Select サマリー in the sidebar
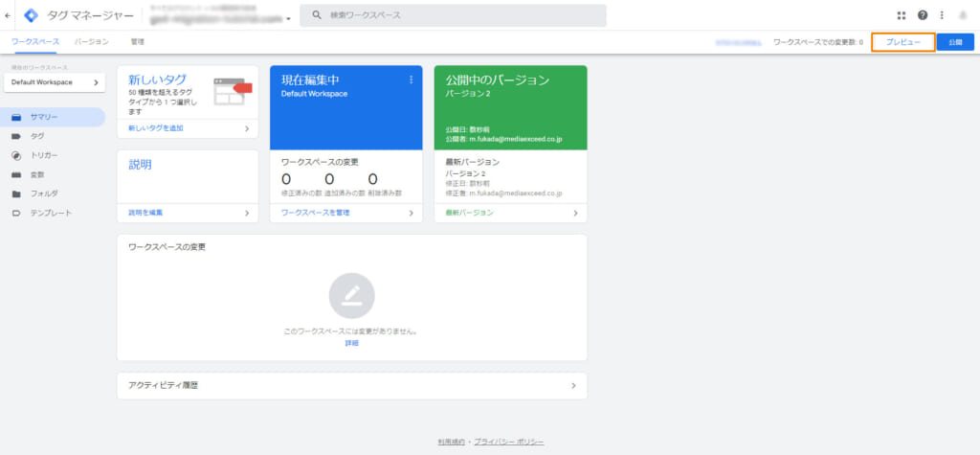Image resolution: width=980 pixels, height=455 pixels. click(x=53, y=117)
